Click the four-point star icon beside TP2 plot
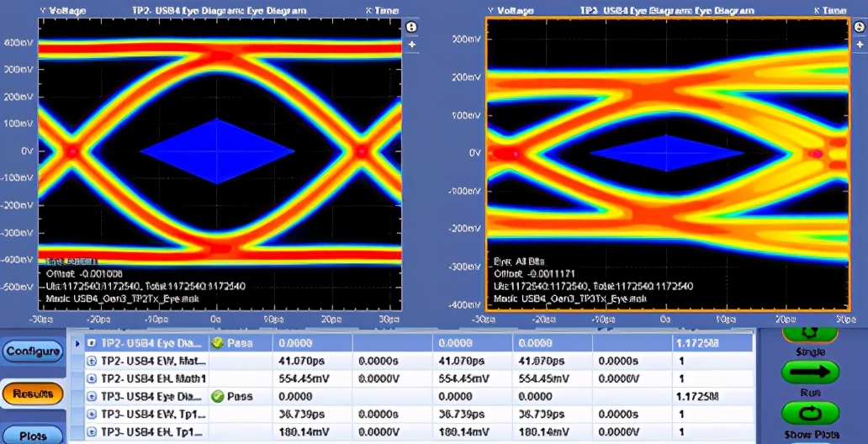This screenshot has height=444, width=868. click(411, 45)
